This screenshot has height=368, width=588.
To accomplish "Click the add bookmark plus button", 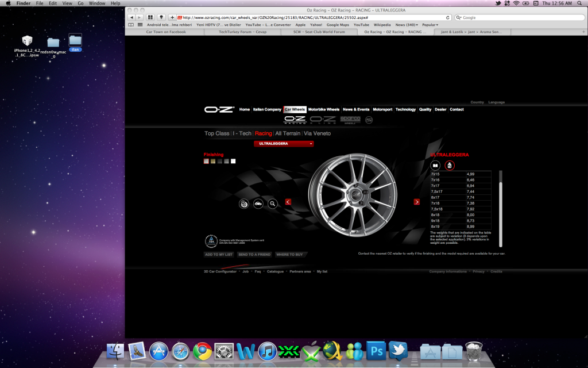I will 172,17.
